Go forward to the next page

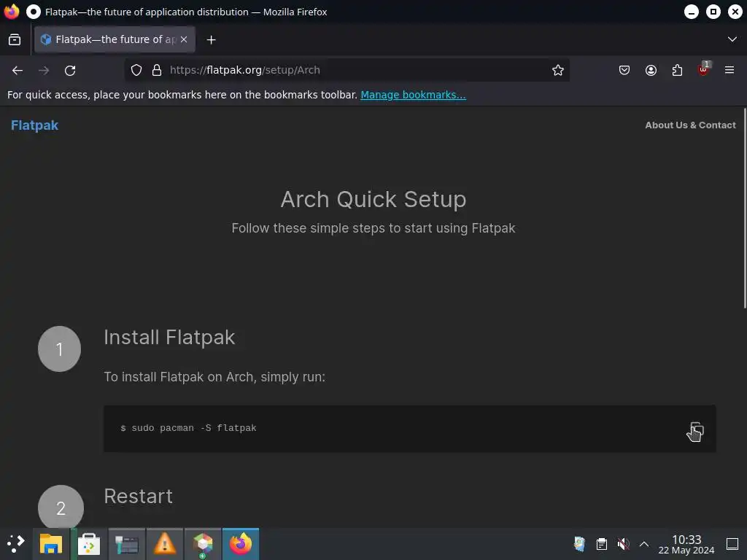tap(44, 71)
